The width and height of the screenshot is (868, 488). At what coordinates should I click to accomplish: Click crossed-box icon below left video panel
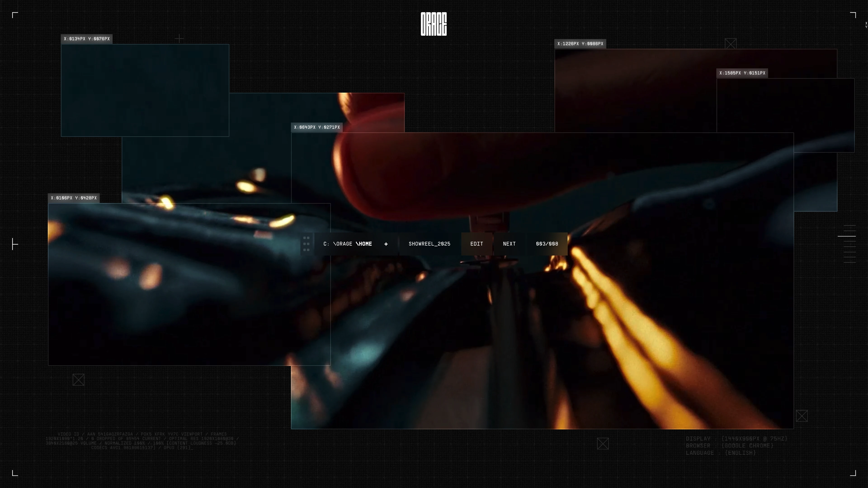click(78, 380)
